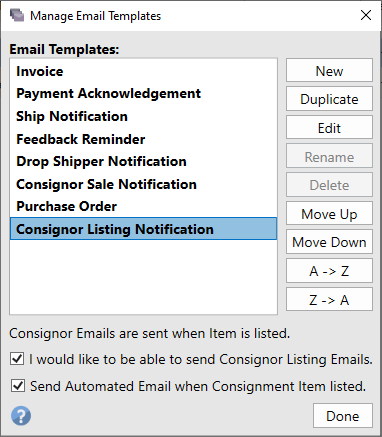The height and width of the screenshot is (437, 382).
Task: Click Done to finish
Action: coord(343,416)
